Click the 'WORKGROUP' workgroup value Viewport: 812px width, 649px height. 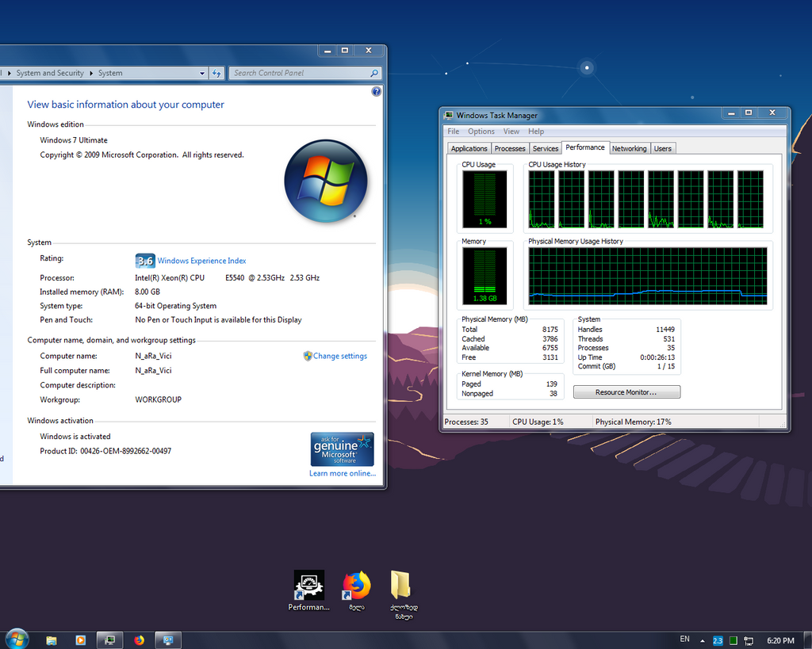tap(159, 399)
